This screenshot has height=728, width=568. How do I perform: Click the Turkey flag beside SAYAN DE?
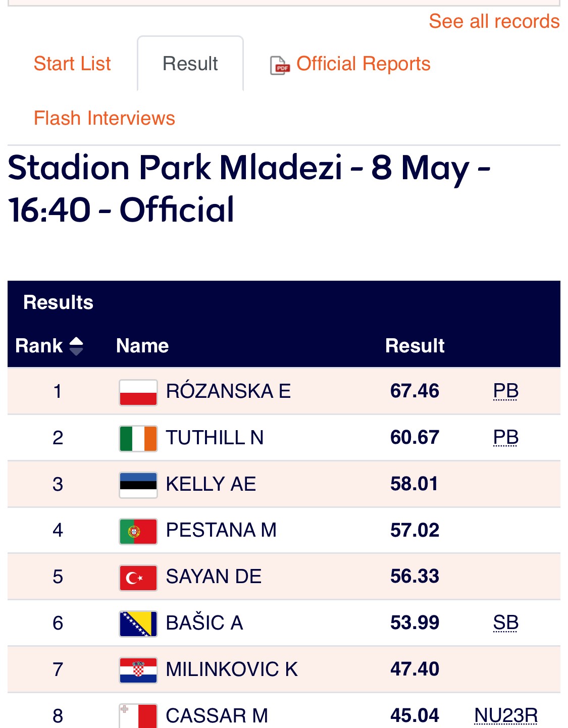[x=138, y=578]
